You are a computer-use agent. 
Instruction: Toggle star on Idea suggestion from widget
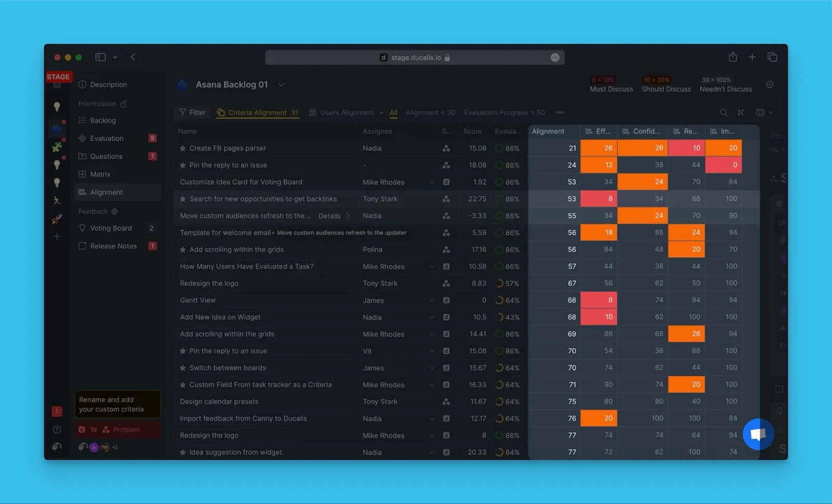[183, 453]
